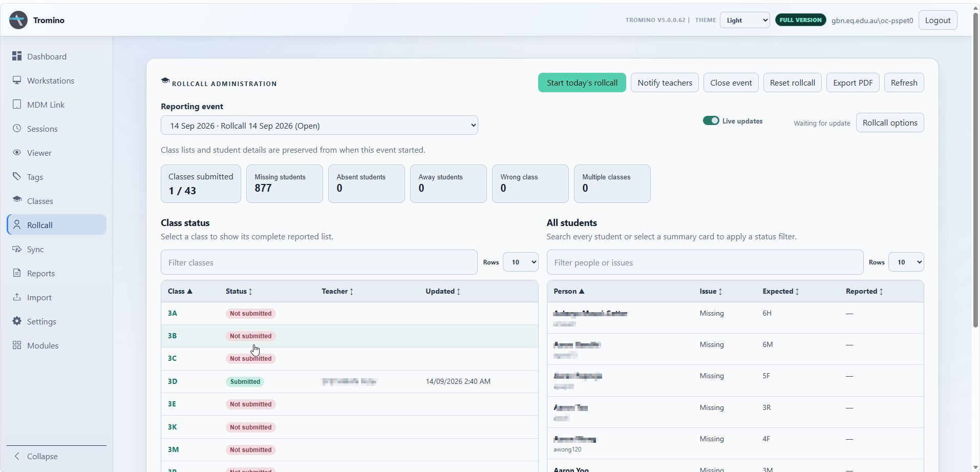Click the Tromino logo icon
Image resolution: width=980 pixels, height=472 pixels.
tap(18, 20)
